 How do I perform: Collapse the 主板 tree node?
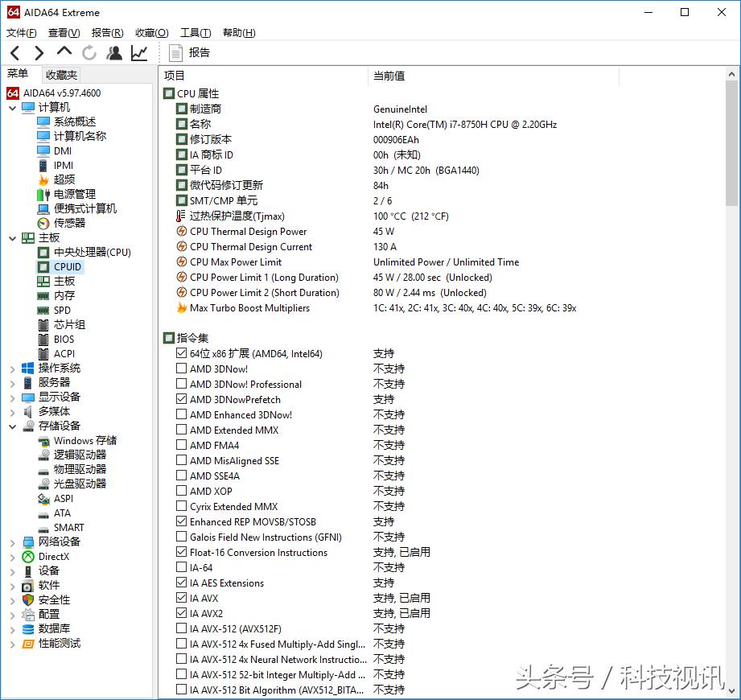(13, 239)
